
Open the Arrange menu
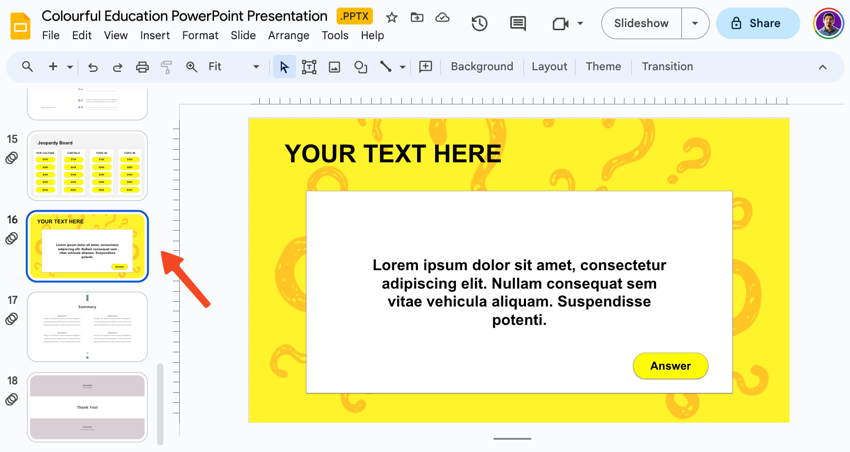pyautogui.click(x=288, y=35)
